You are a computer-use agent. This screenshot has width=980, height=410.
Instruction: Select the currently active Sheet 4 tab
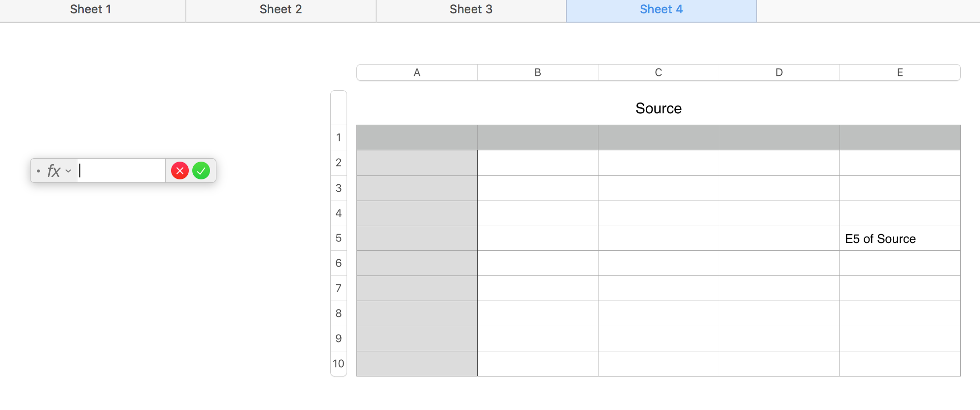(x=661, y=9)
